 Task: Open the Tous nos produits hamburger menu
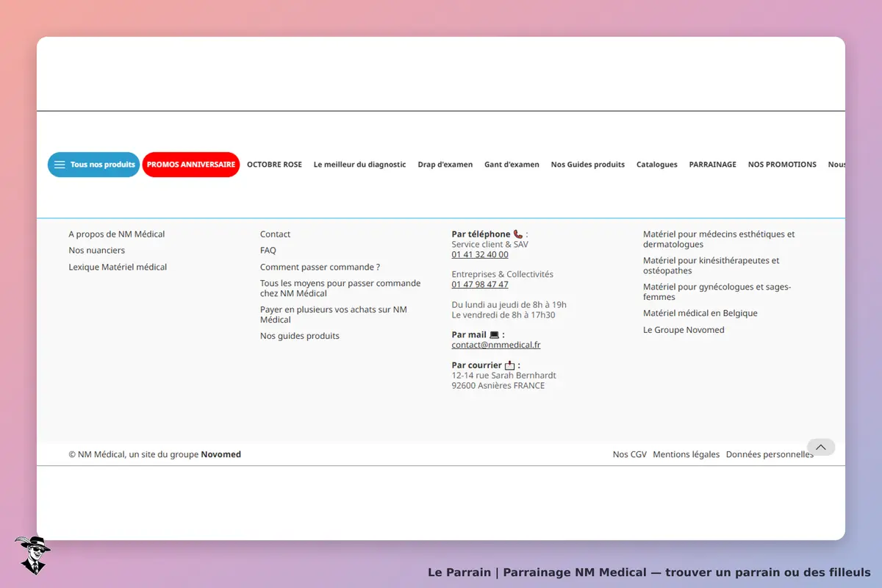click(x=93, y=165)
